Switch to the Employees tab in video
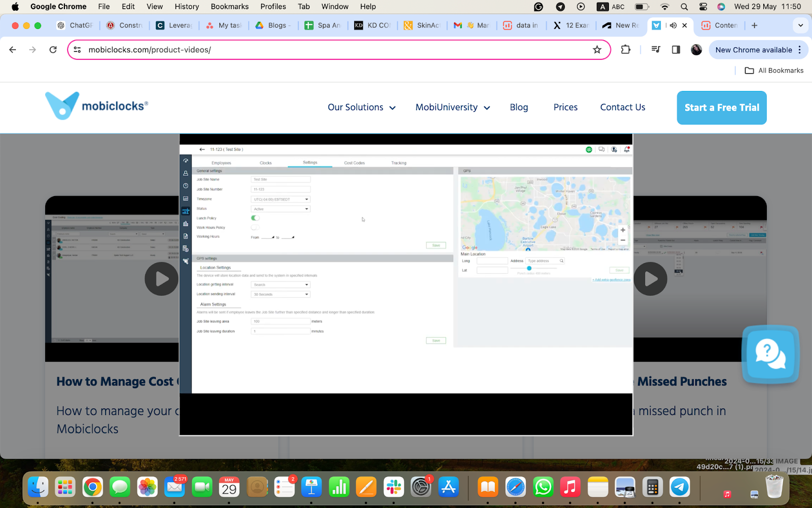Screen dimensions: 812x508 click(x=221, y=163)
